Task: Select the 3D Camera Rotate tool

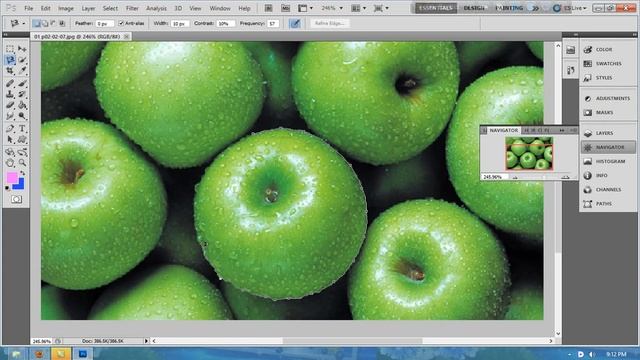Action: (22, 153)
